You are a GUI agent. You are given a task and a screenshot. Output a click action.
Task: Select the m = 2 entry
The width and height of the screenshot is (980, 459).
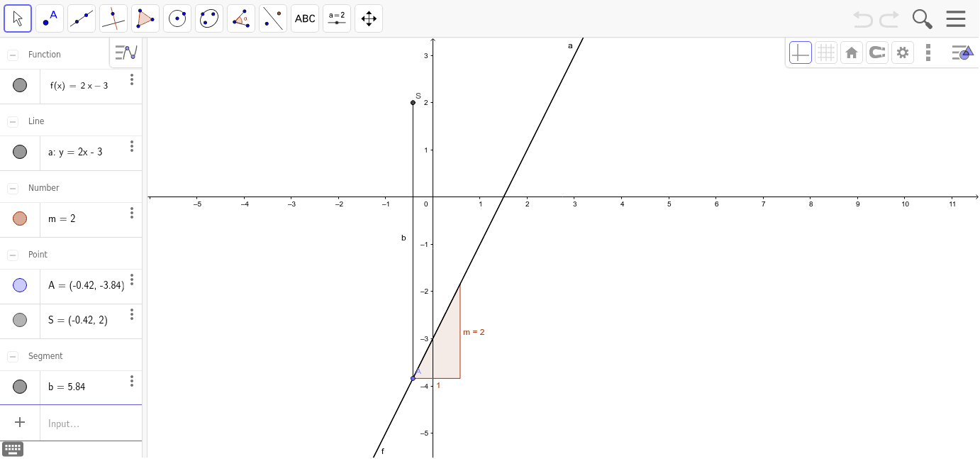pos(62,219)
